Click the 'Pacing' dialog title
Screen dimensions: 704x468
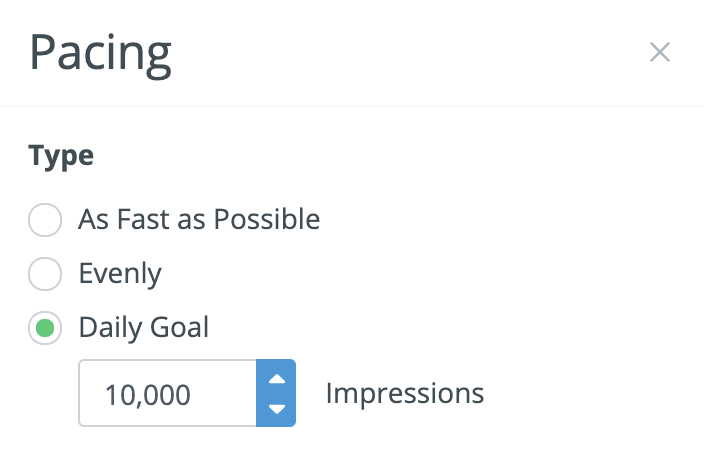point(100,53)
